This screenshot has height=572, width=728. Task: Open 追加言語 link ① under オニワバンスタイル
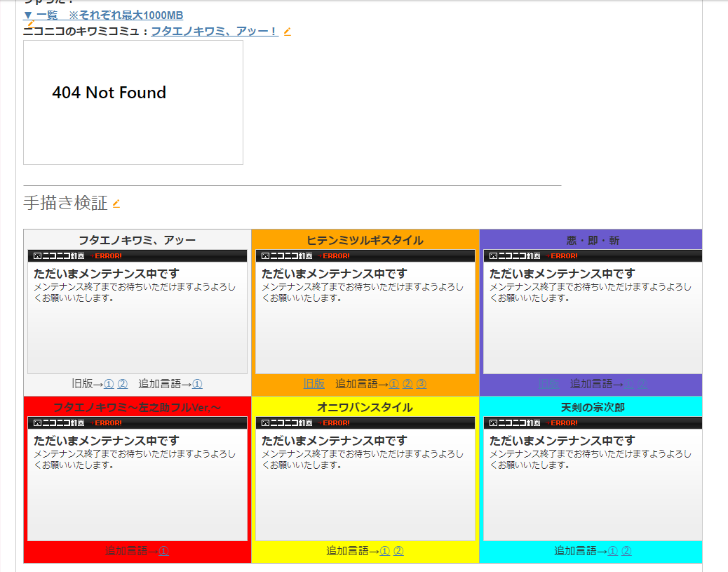pyautogui.click(x=385, y=551)
